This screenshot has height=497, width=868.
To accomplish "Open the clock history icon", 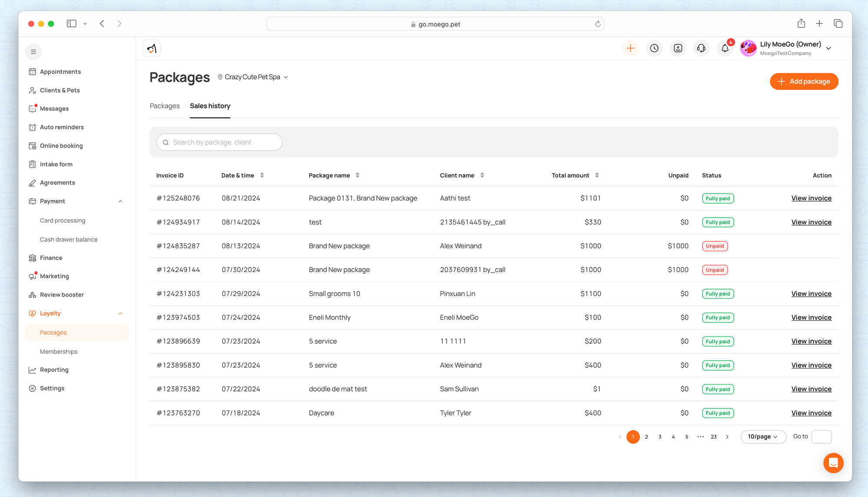I will point(654,48).
